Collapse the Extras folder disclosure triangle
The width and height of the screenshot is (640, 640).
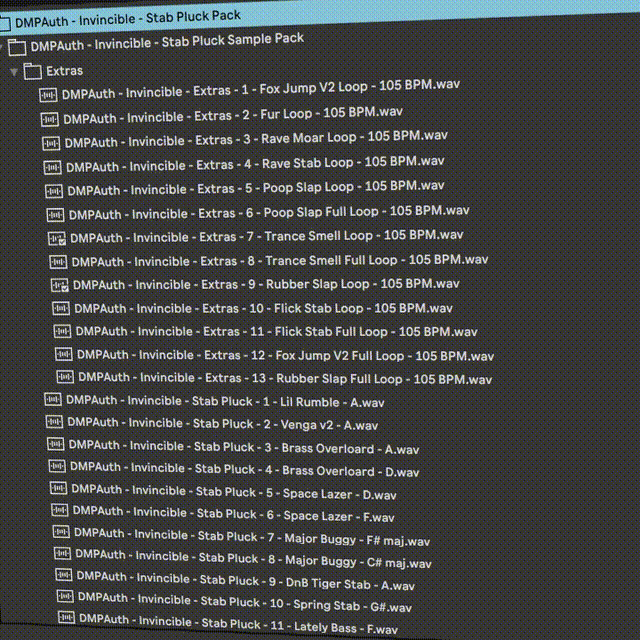click(x=13, y=72)
